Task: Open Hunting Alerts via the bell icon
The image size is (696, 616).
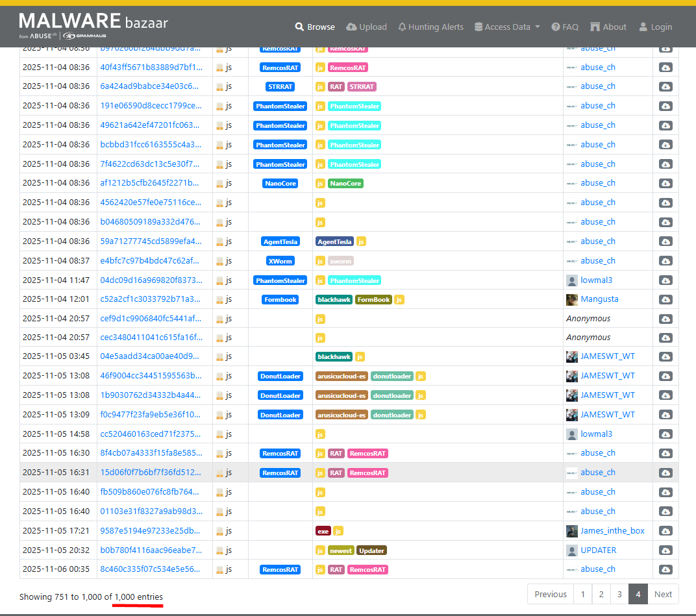Action: (x=403, y=27)
